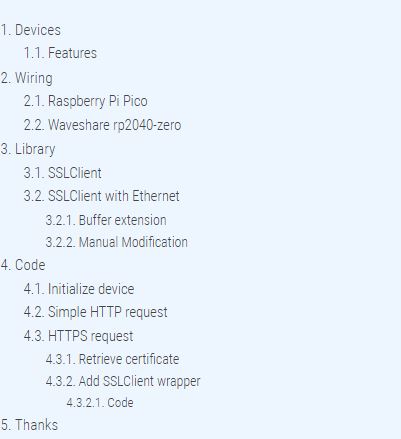Screen dimensions: 401x439
Task: Click the 3.1 SSLClient link
Action: pyautogui.click(x=63, y=173)
